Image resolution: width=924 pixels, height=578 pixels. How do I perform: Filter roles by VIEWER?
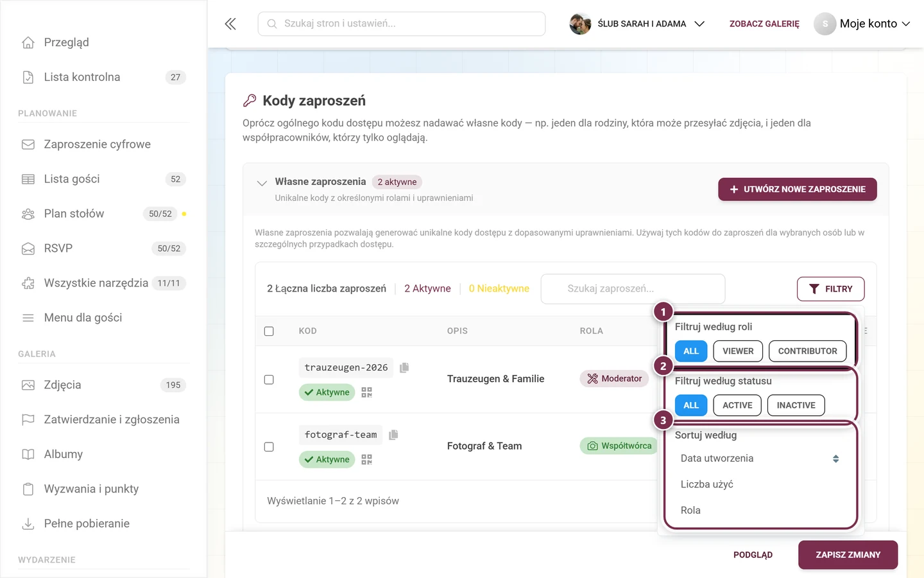click(x=738, y=351)
